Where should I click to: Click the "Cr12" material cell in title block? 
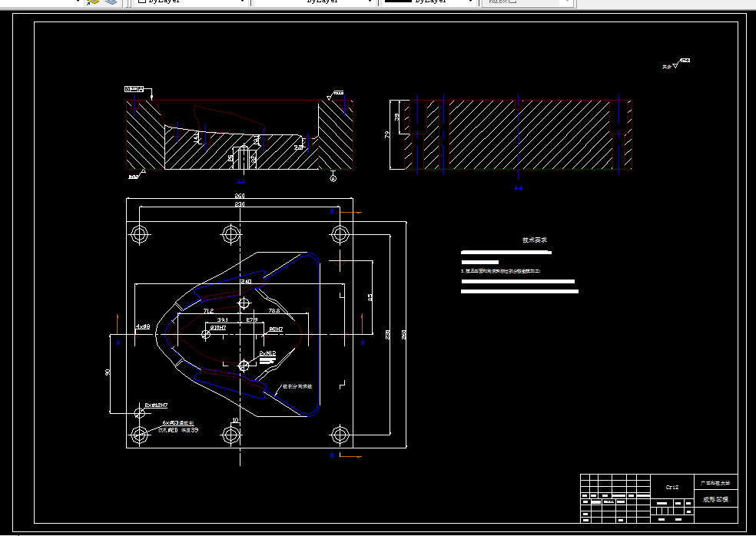point(672,488)
